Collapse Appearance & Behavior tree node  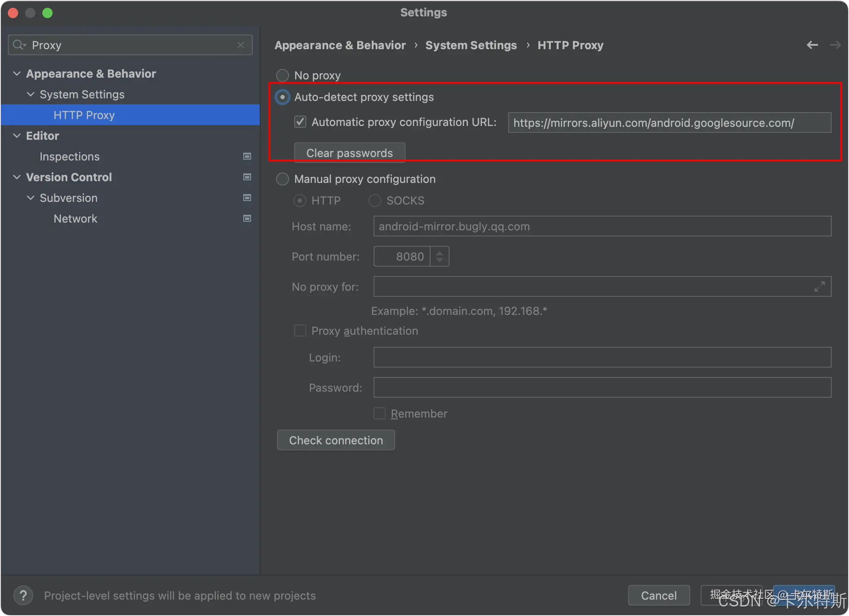[17, 74]
